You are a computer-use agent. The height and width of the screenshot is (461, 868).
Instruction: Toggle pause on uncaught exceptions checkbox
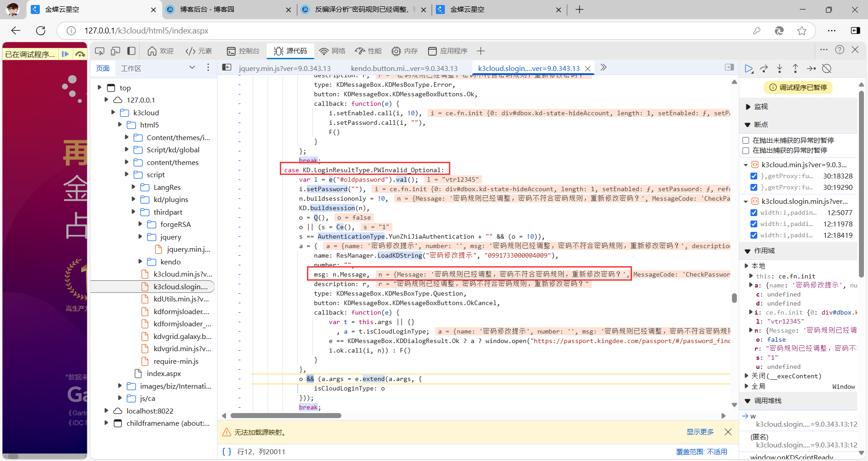[746, 140]
